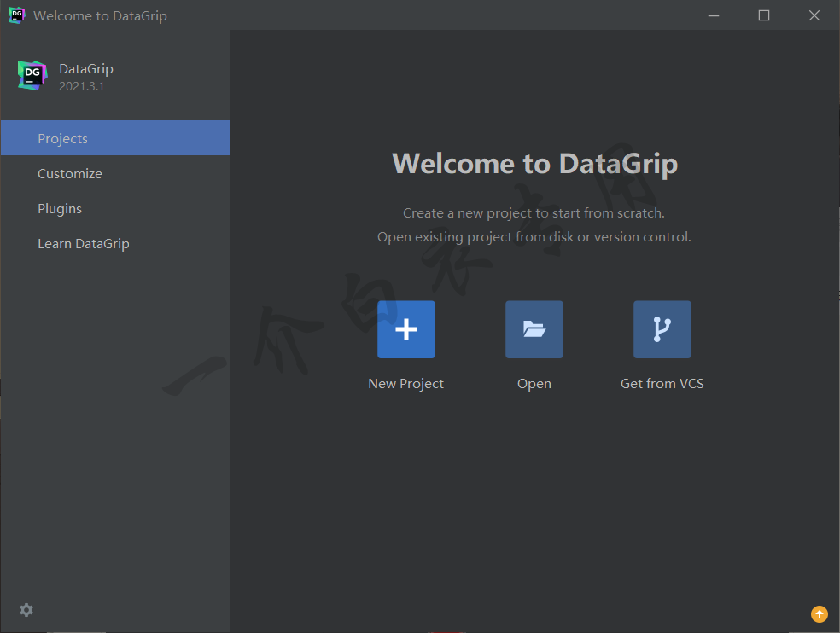Click the DataGrip name in sidebar header
Image resolution: width=840 pixels, height=633 pixels.
point(86,69)
